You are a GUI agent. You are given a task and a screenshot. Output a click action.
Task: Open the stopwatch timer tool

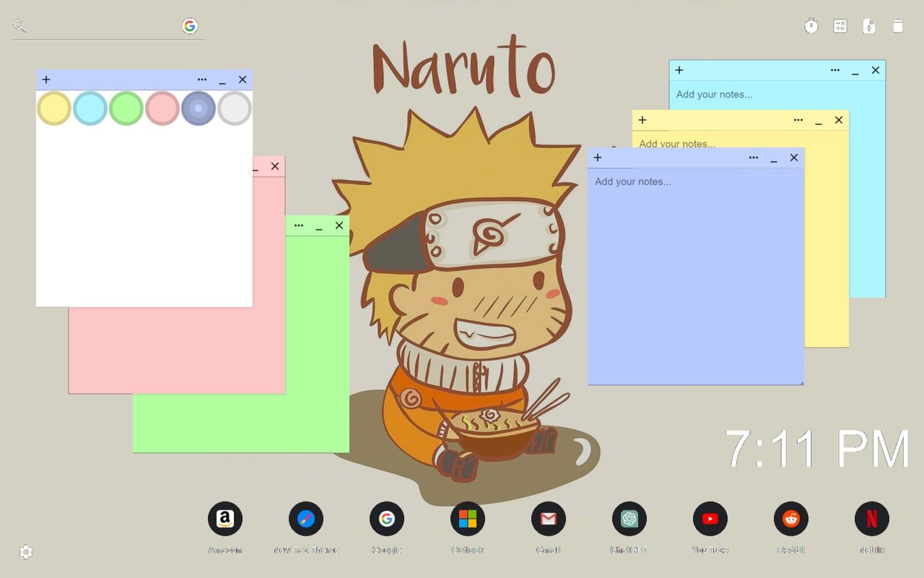[x=811, y=26]
